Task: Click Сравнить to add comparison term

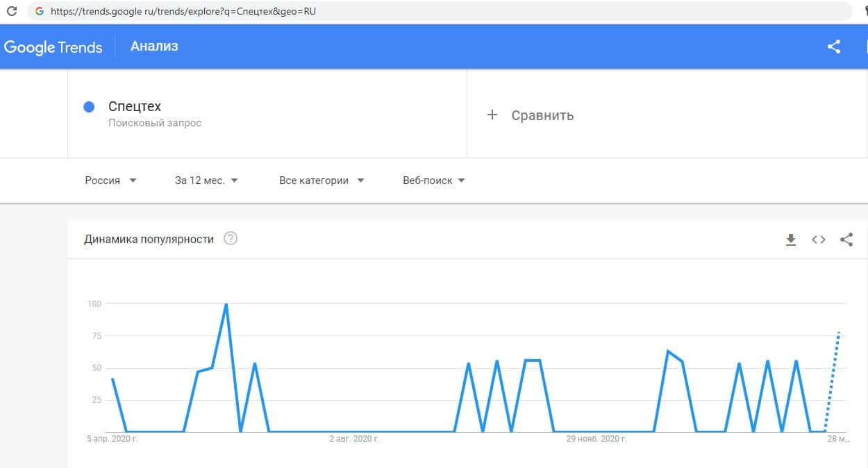Action: point(542,115)
